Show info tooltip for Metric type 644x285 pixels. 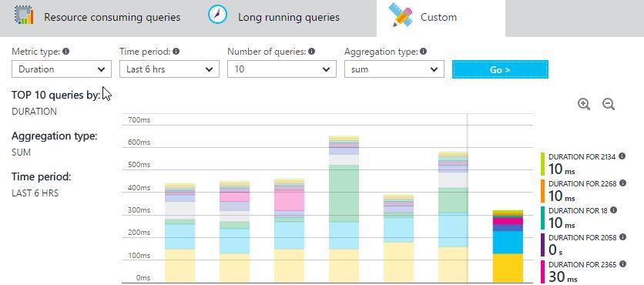tap(65, 52)
